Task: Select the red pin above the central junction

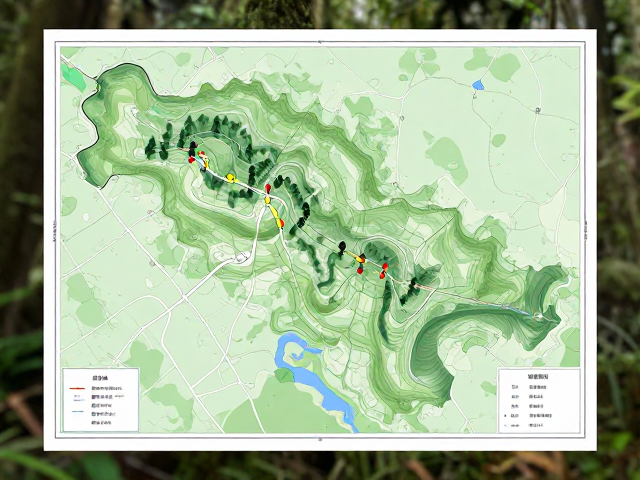Action: tap(268, 188)
